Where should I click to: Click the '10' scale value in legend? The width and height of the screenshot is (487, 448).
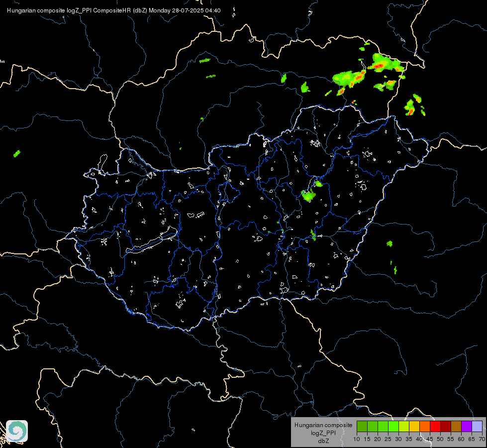[357, 439]
